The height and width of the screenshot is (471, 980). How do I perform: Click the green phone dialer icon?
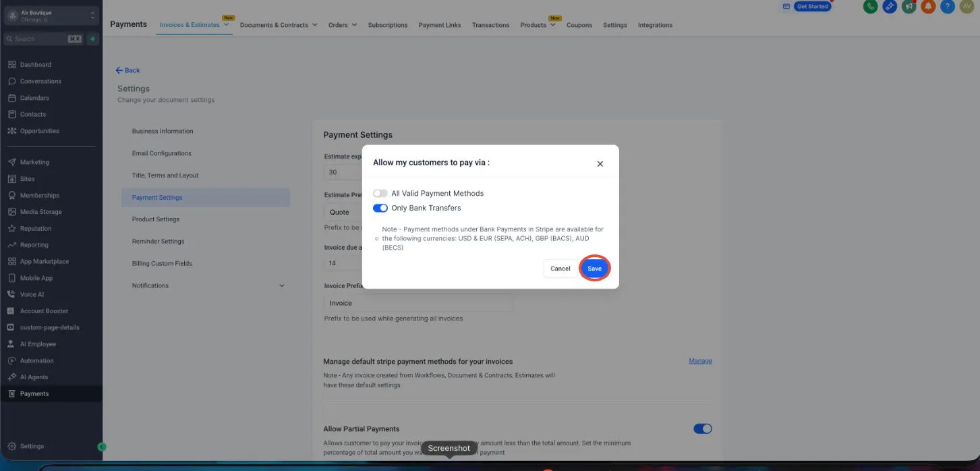tap(871, 6)
